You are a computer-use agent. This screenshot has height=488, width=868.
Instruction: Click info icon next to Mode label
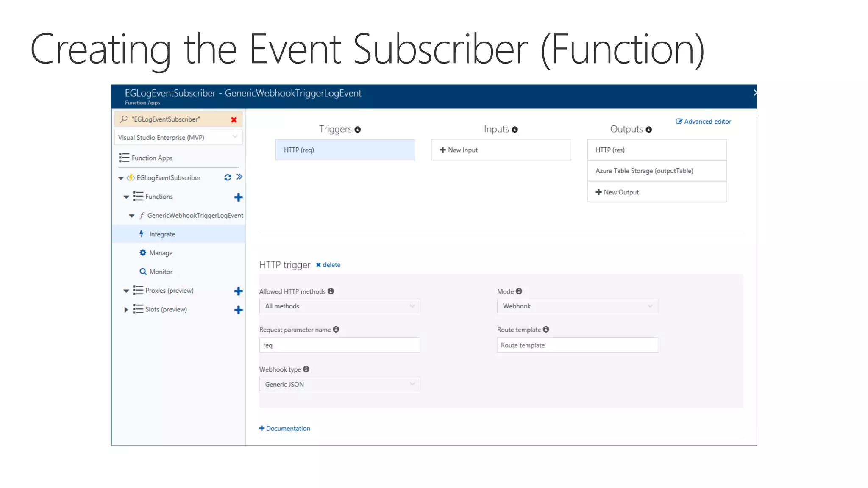pos(519,291)
